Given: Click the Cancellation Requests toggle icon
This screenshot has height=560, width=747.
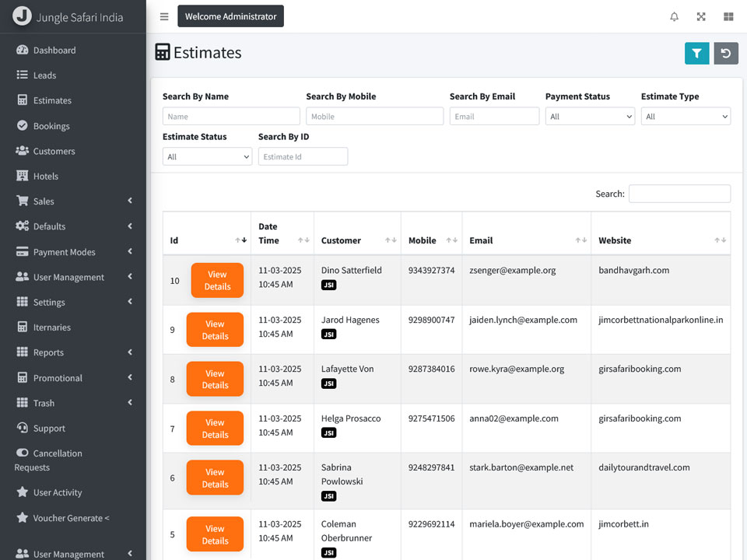Looking at the screenshot, I should tap(23, 453).
